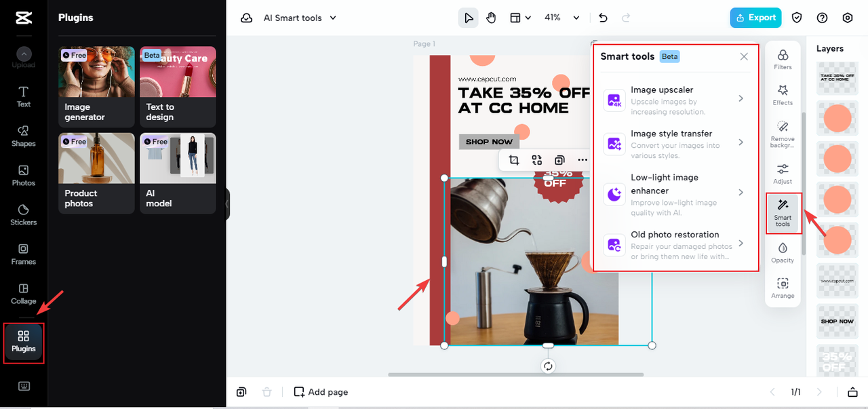Open the Stickers panel
Image resolution: width=868 pixels, height=409 pixels.
point(24,214)
